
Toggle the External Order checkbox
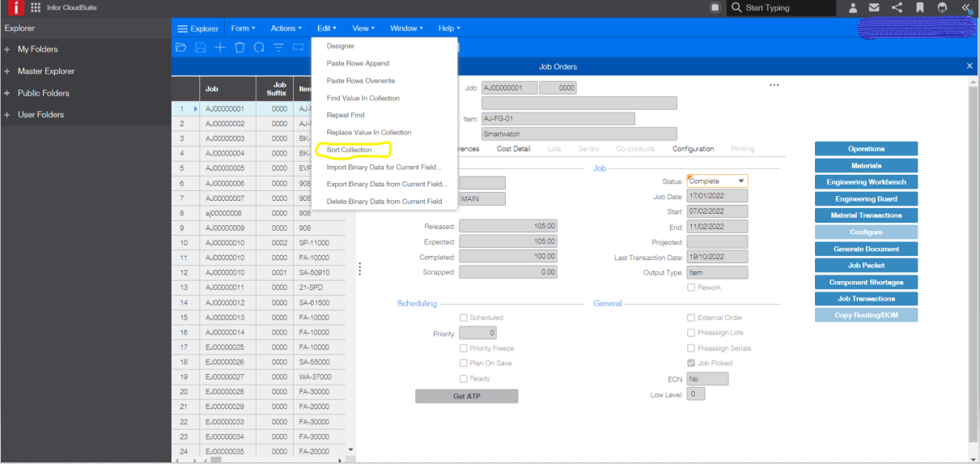691,318
